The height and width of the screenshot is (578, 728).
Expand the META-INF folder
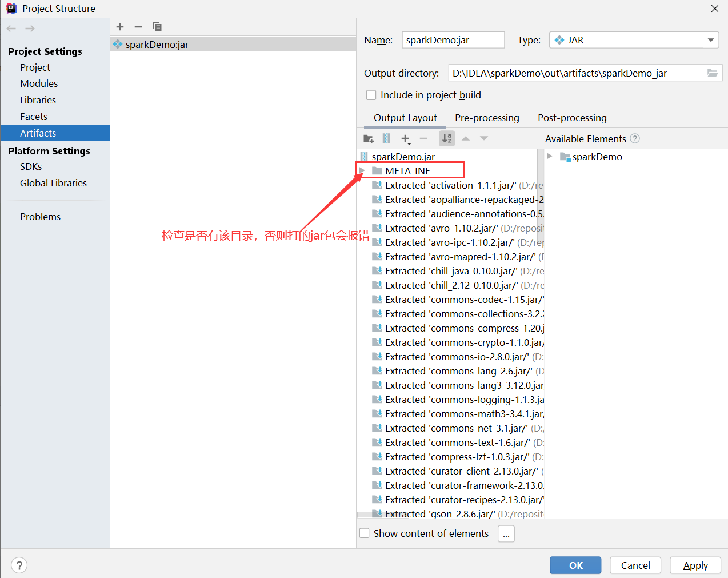[x=362, y=170]
